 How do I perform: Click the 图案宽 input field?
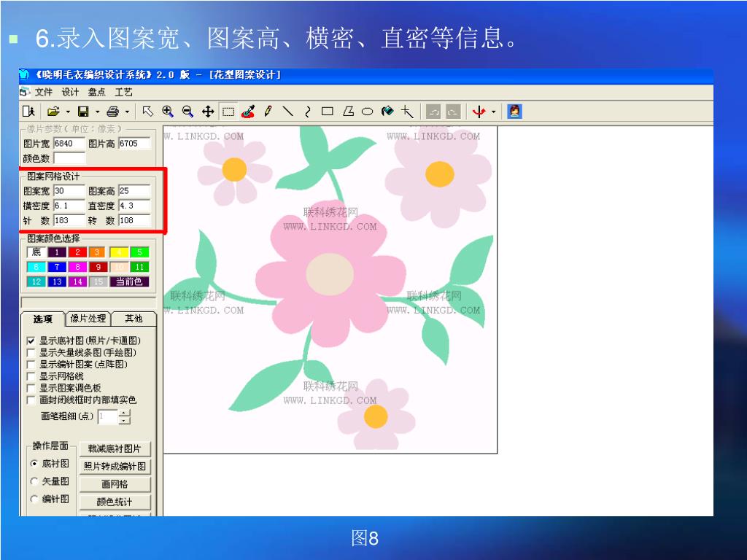(69, 191)
